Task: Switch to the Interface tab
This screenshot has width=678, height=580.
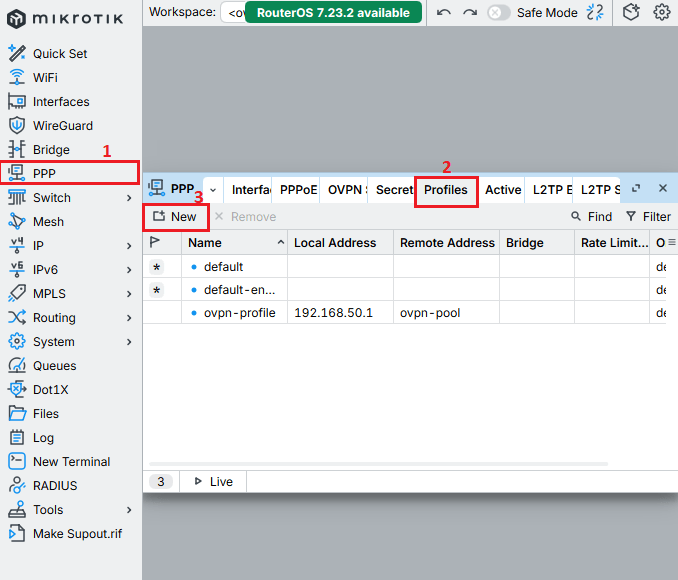Action: [248, 190]
